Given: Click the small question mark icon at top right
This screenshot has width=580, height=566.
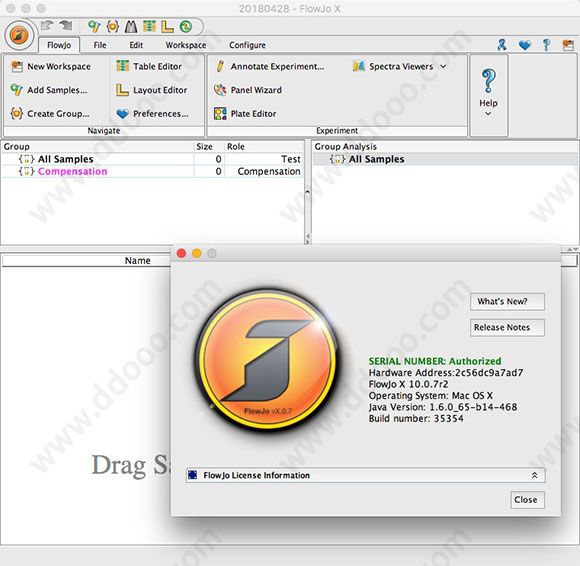Looking at the screenshot, I should pyautogui.click(x=546, y=45).
